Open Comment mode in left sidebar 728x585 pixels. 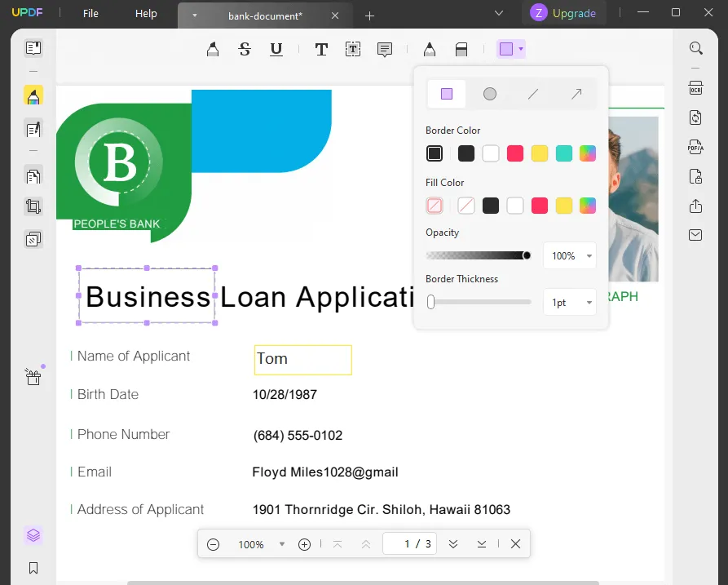33,95
